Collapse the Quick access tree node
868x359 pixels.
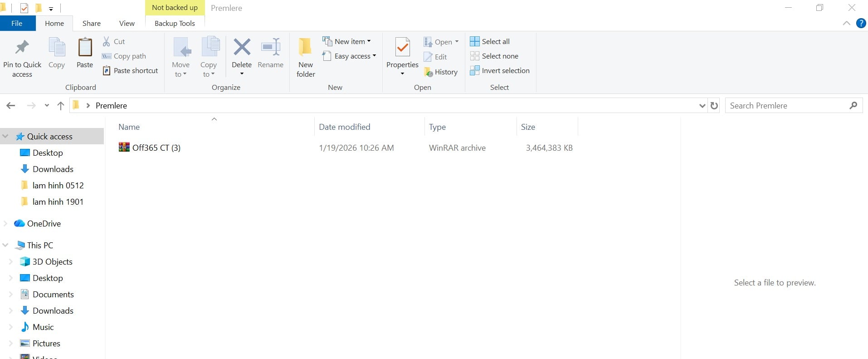point(5,136)
